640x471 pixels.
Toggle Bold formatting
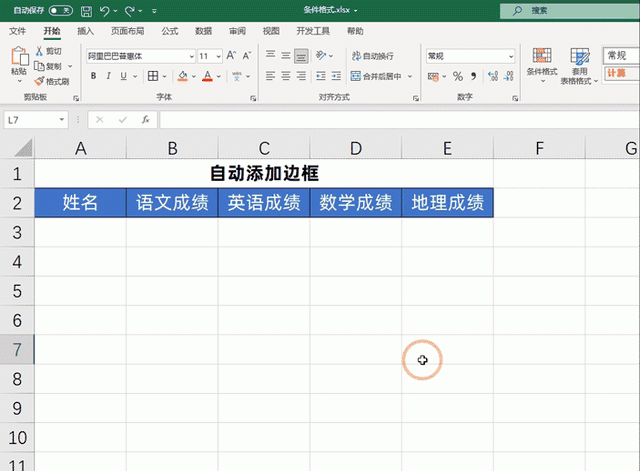point(93,76)
